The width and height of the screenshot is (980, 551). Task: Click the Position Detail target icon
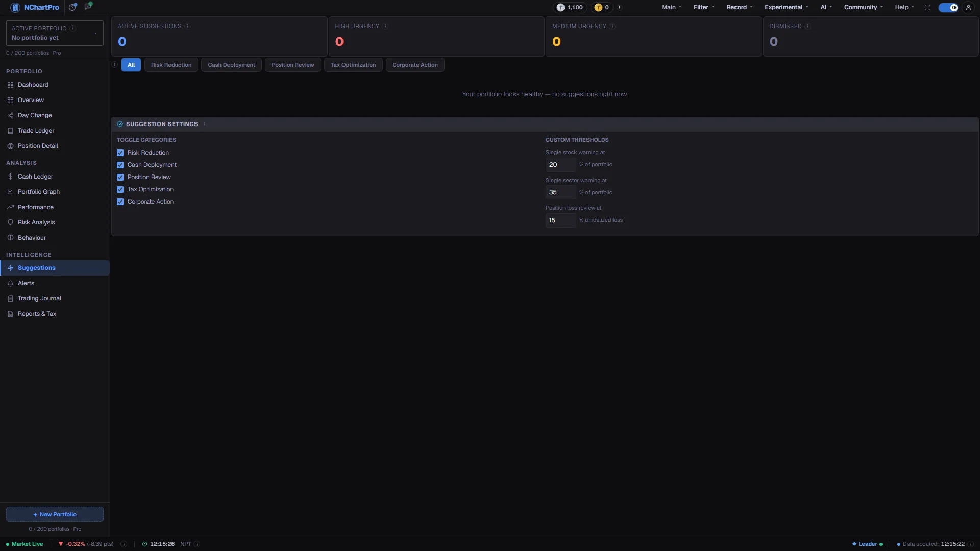point(10,146)
